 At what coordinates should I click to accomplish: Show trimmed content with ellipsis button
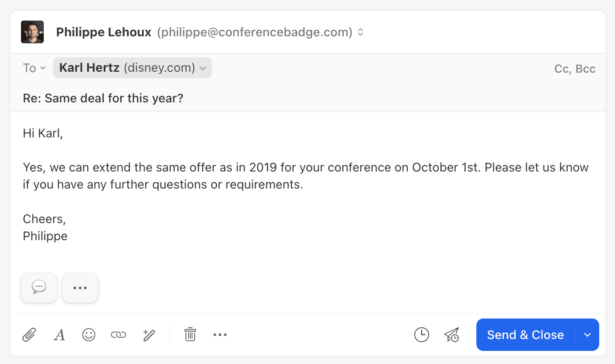pos(80,288)
